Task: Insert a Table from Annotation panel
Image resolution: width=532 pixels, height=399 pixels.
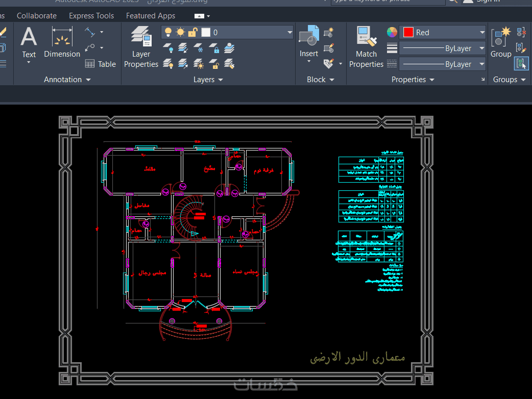Action: coord(101,64)
